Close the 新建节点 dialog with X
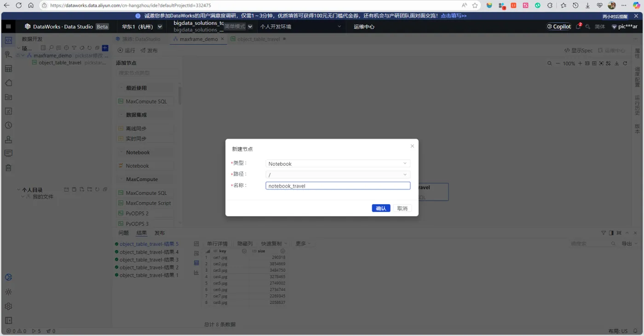644x336 pixels. [x=412, y=146]
